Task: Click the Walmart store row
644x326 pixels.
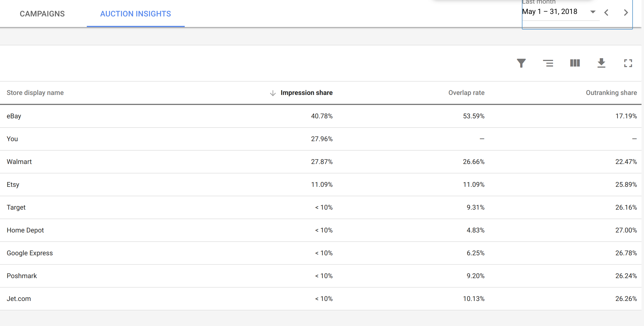Action: pos(19,162)
